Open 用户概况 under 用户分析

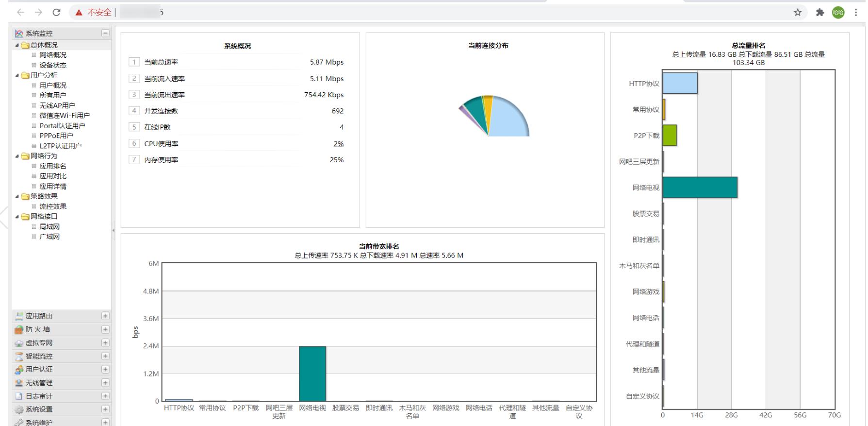click(x=53, y=85)
